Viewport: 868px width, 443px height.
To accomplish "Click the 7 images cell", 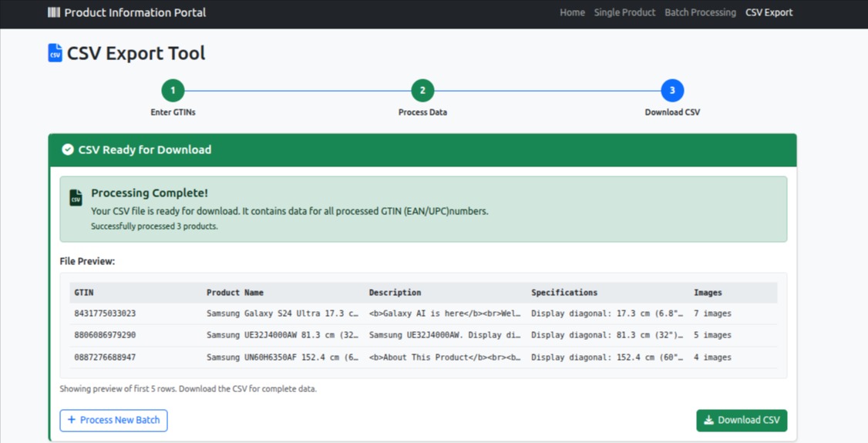I will pos(712,314).
